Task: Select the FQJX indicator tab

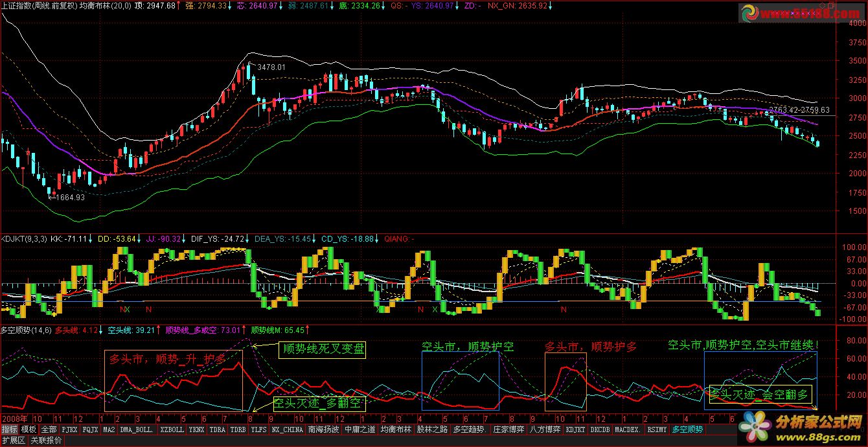Action: click(x=90, y=430)
